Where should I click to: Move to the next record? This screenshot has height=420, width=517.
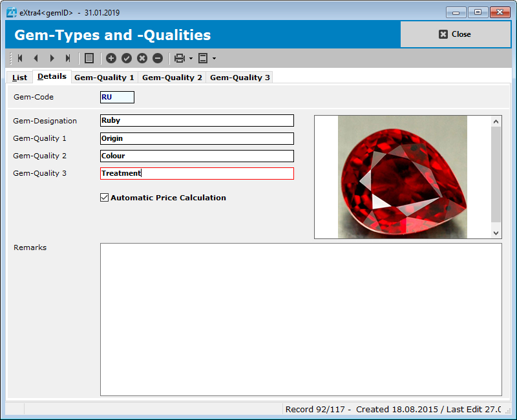click(x=52, y=58)
